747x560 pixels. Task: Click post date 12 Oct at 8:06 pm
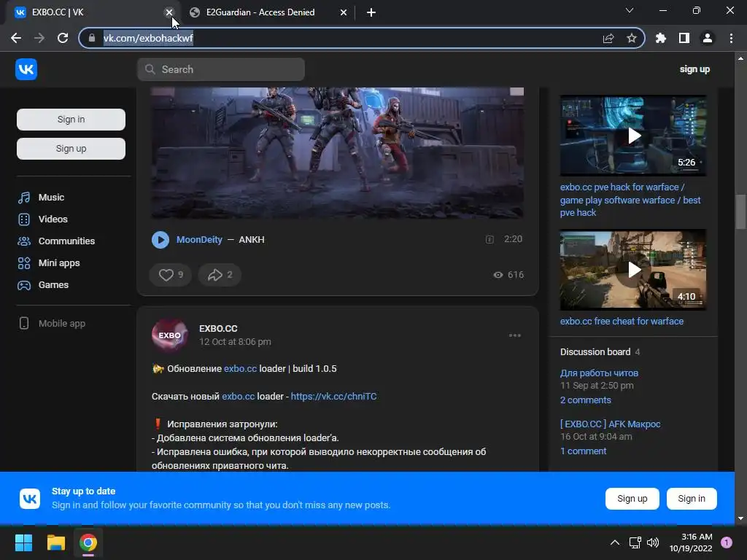click(x=235, y=342)
